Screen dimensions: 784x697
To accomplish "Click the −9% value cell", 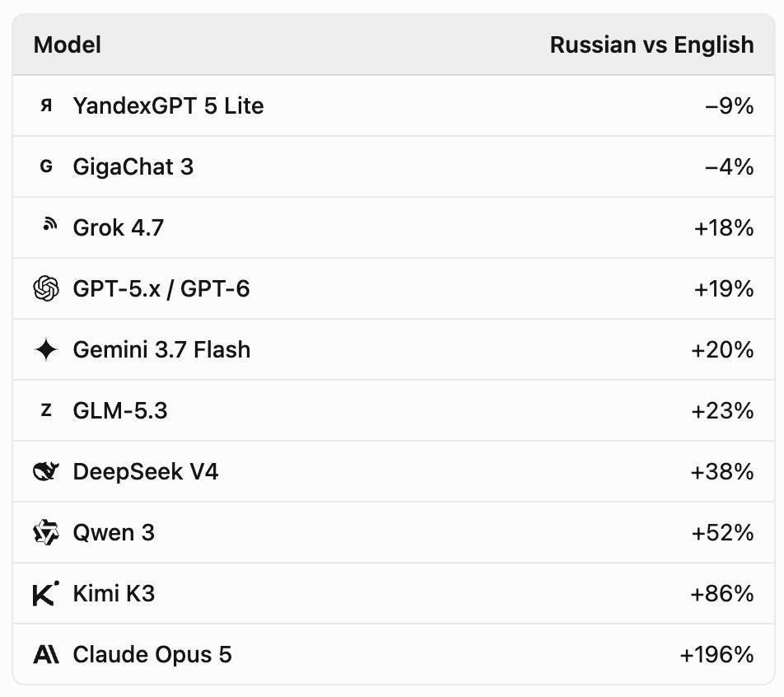I will click(729, 105).
